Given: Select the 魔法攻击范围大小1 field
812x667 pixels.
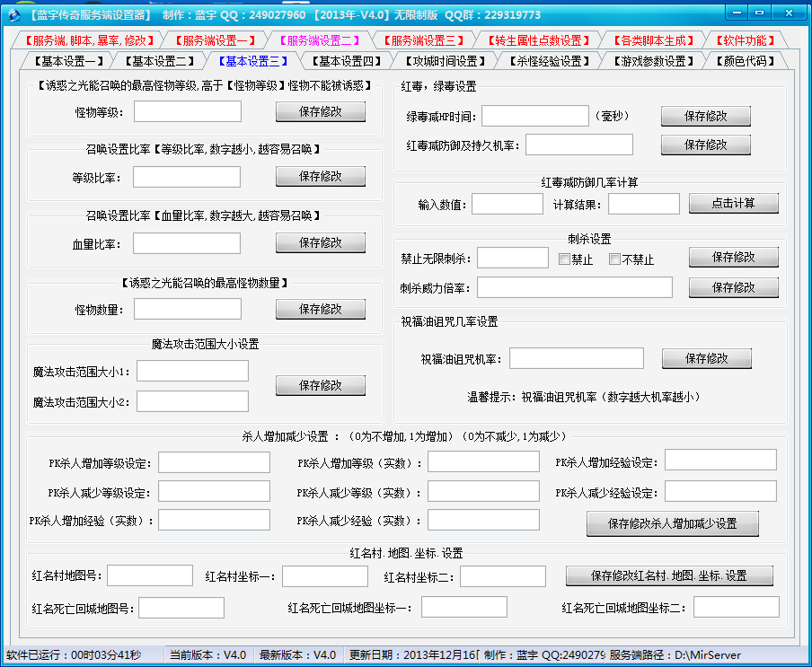Looking at the screenshot, I should [x=192, y=371].
